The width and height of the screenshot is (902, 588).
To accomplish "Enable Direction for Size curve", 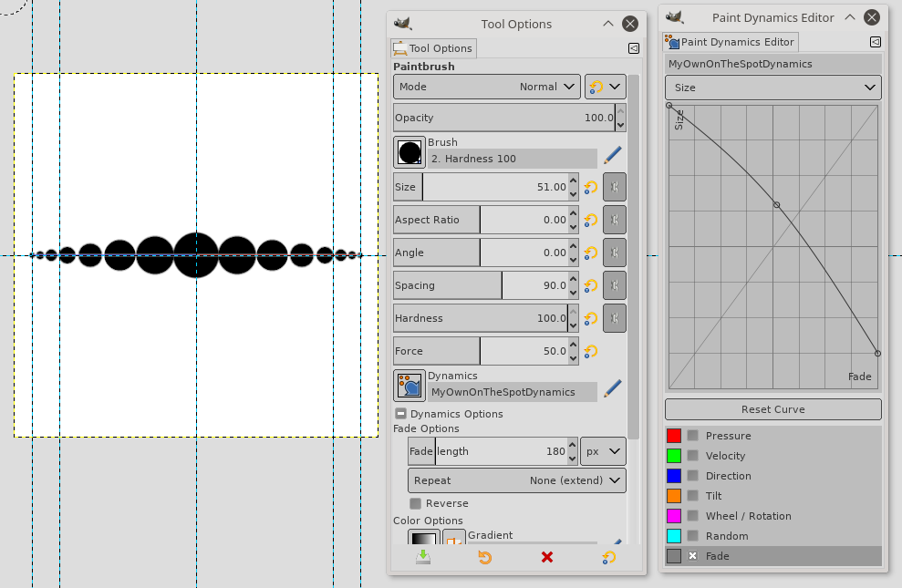I will click(692, 476).
